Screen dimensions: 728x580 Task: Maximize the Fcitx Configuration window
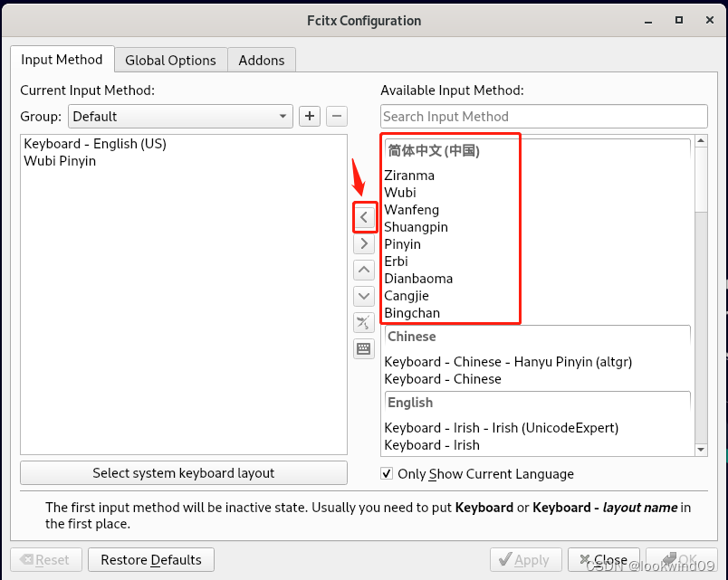[679, 20]
